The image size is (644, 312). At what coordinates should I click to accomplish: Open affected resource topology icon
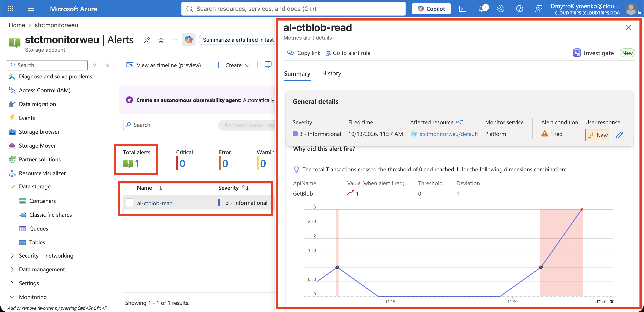click(x=459, y=122)
